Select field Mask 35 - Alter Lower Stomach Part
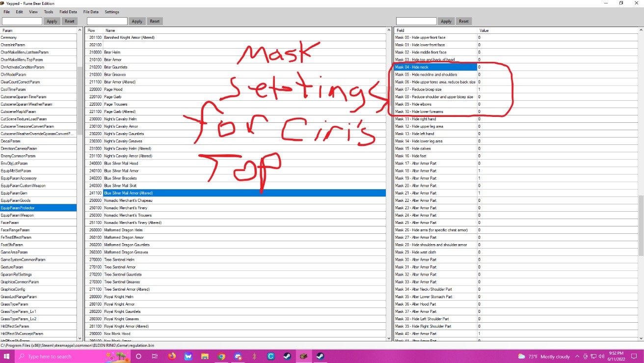The image size is (644, 363). [435, 297]
